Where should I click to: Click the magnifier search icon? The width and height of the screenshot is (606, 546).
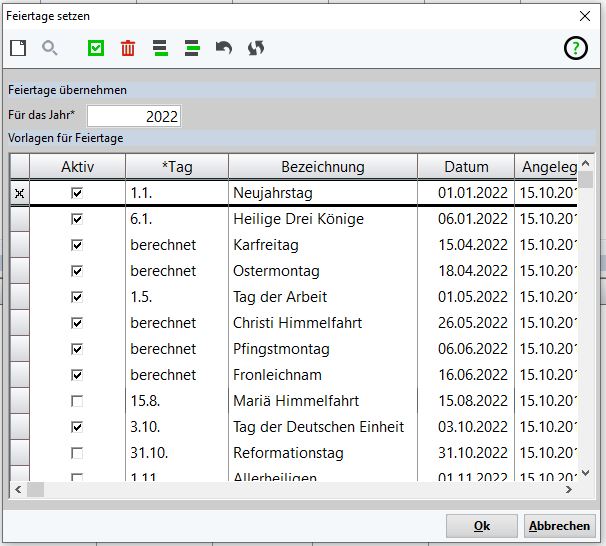[49, 48]
